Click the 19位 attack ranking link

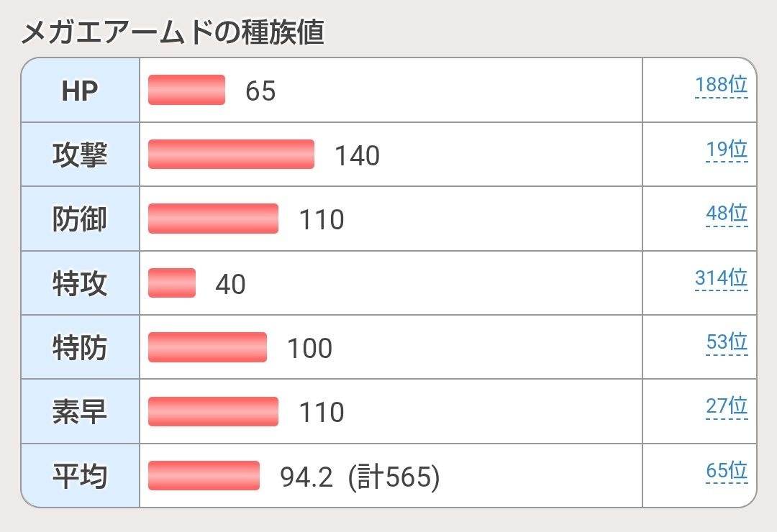(727, 150)
